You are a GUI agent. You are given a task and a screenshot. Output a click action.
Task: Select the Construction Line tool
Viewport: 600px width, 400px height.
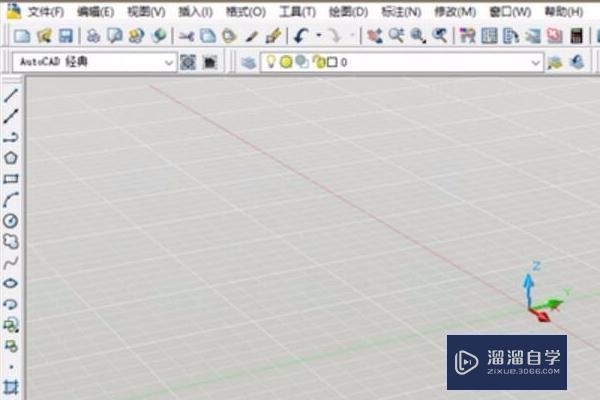tap(11, 116)
